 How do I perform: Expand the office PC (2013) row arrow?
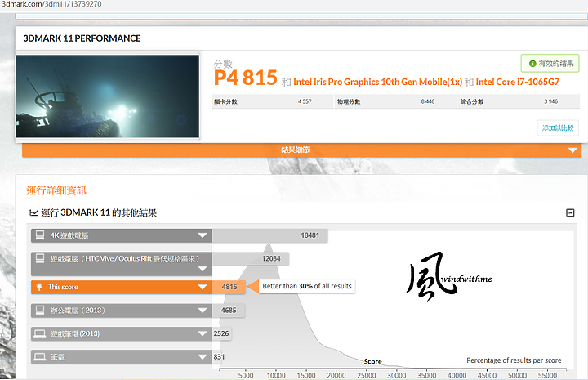pyautogui.click(x=203, y=311)
